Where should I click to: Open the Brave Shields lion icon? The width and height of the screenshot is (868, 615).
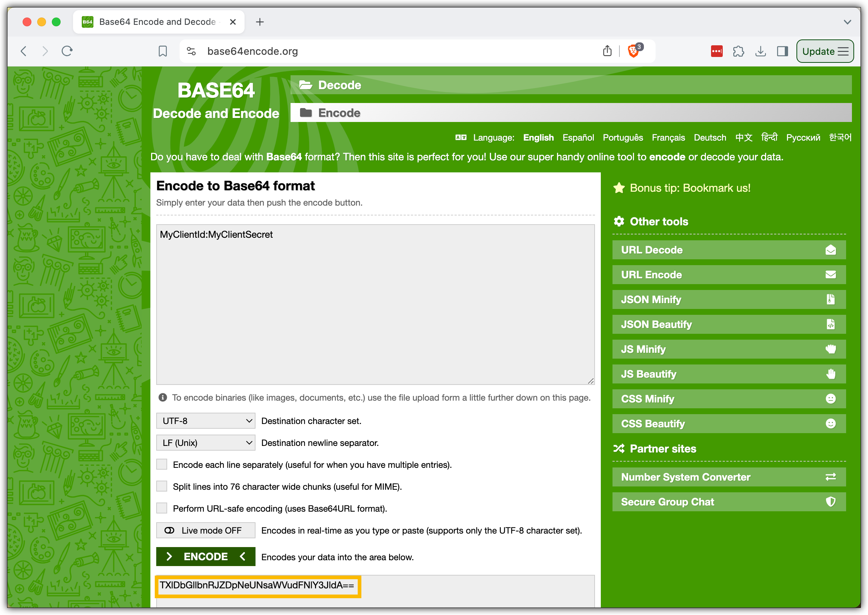tap(634, 51)
